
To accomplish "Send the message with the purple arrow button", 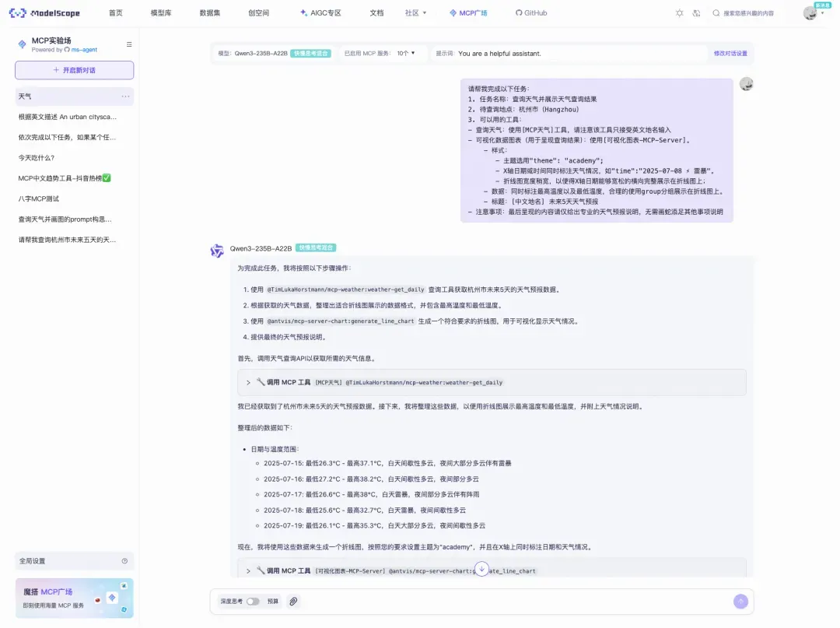I will pyautogui.click(x=740, y=602).
